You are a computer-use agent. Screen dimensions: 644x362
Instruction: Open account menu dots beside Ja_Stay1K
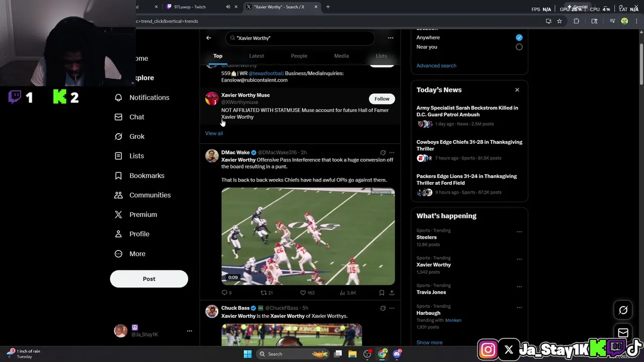tap(190, 331)
